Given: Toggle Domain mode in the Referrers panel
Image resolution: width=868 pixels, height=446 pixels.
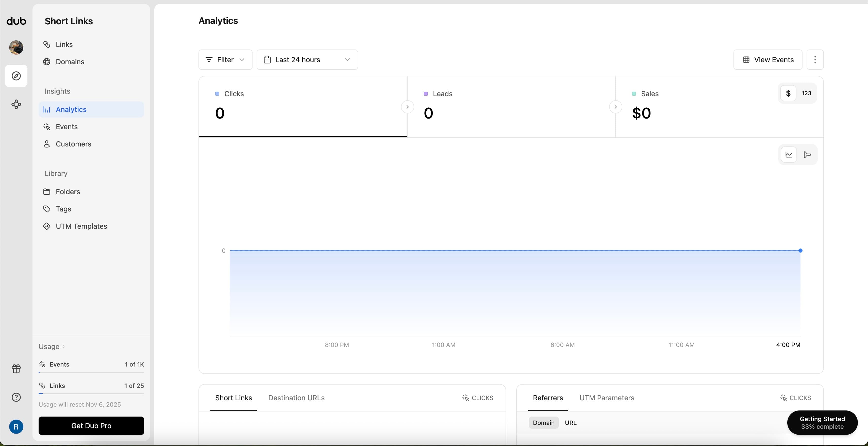Looking at the screenshot, I should click(x=543, y=423).
